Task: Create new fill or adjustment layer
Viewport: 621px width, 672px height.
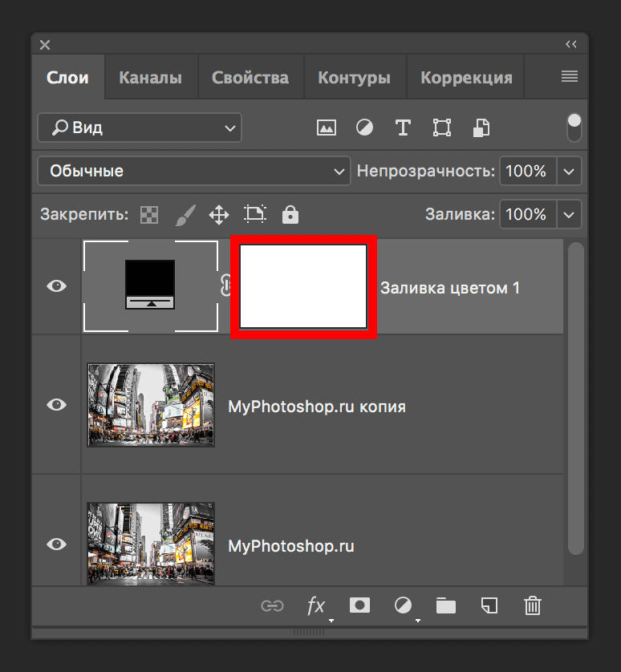Action: pos(403,605)
